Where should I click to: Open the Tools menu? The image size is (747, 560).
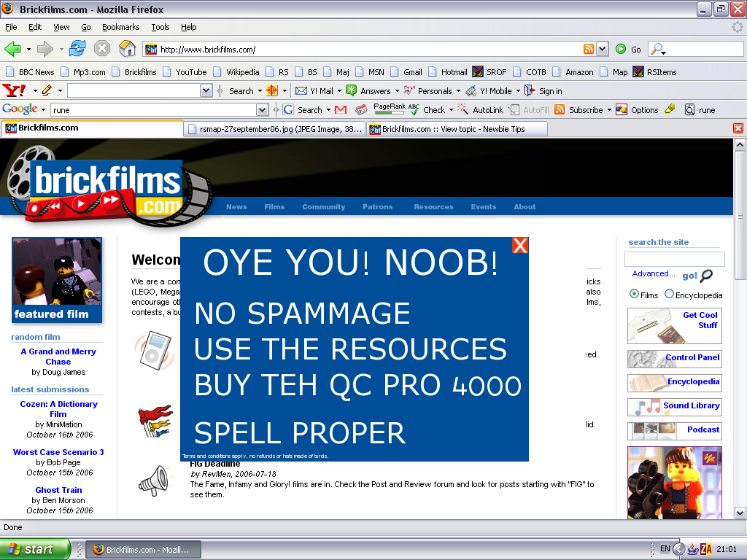pos(160,27)
